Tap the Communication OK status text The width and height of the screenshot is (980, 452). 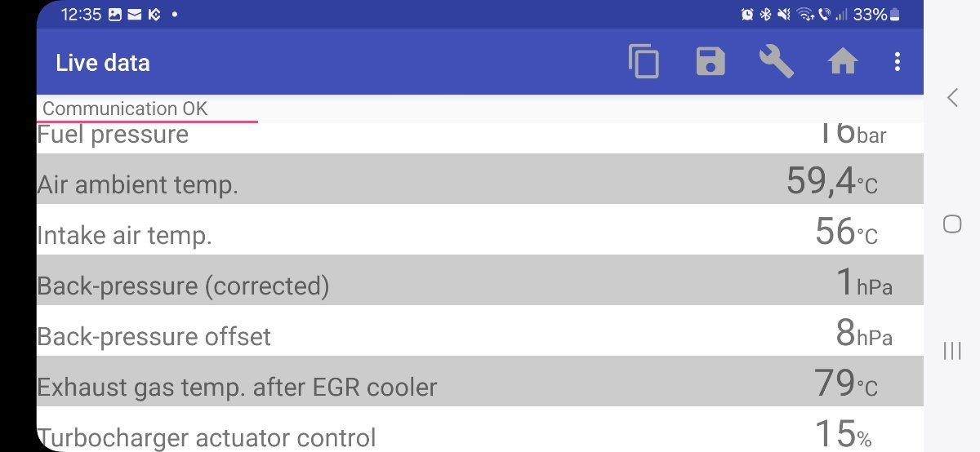125,109
